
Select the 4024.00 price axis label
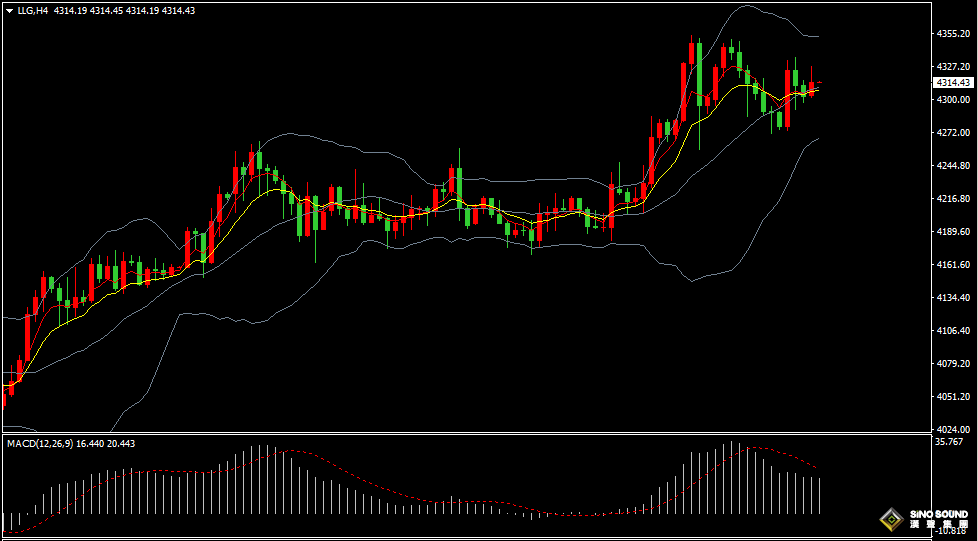point(952,429)
